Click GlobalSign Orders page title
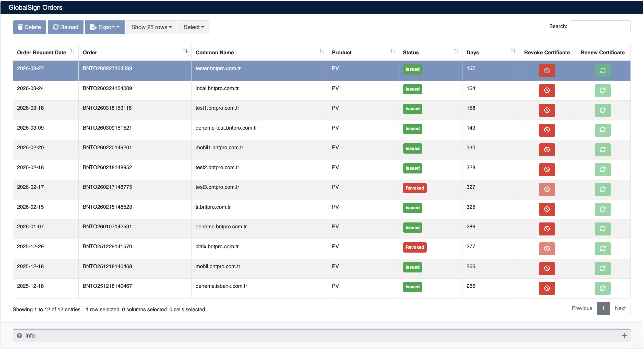Image resolution: width=644 pixels, height=349 pixels. (x=35, y=7)
